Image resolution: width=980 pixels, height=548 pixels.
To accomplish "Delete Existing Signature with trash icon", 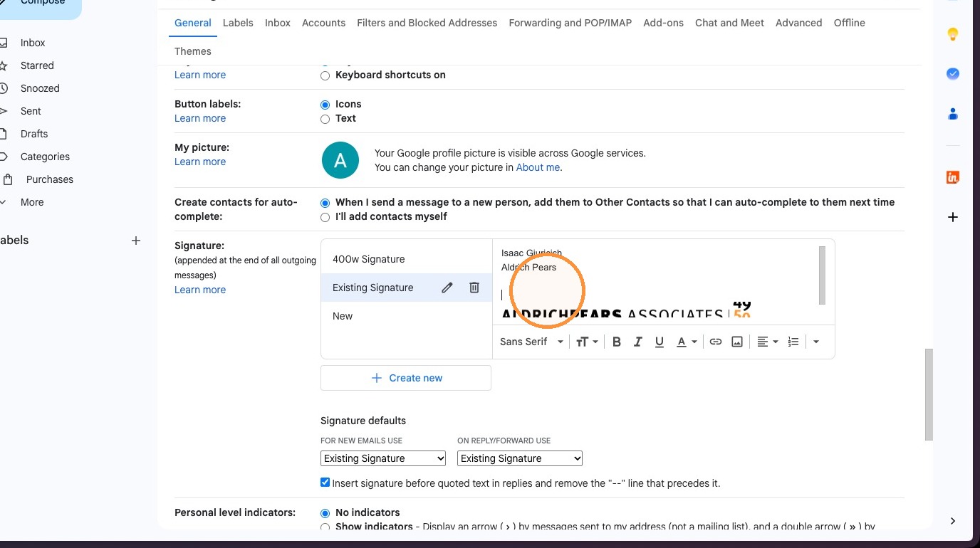I will [474, 288].
